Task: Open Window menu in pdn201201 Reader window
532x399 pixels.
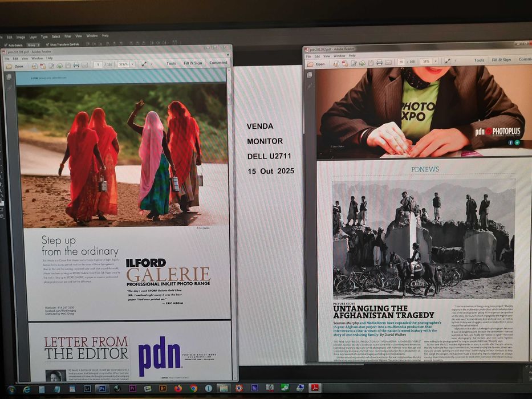Action: pos(37,58)
